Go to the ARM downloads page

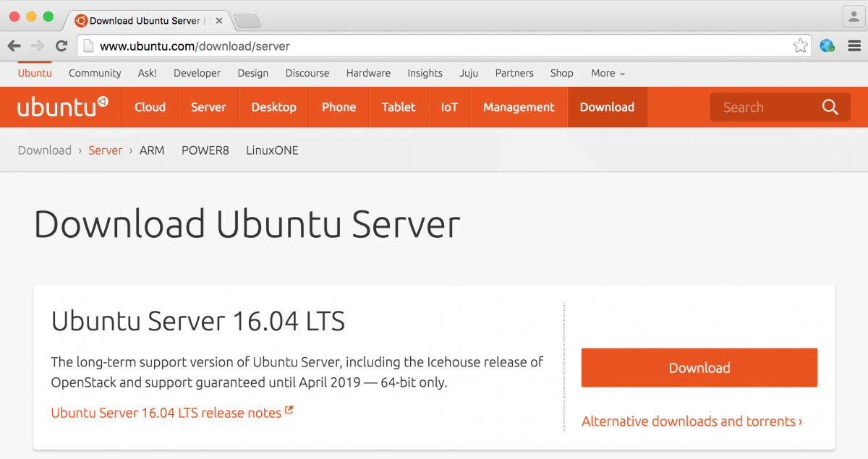(152, 150)
